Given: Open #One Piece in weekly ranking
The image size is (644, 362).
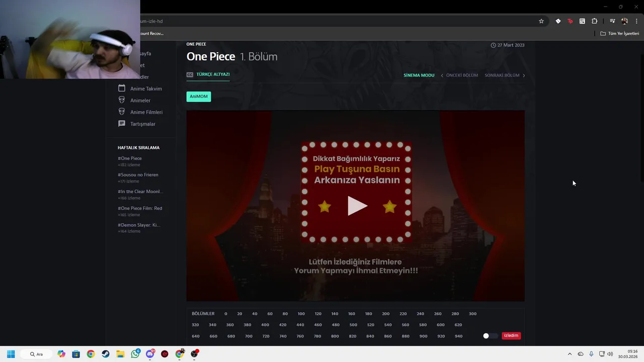Looking at the screenshot, I should coord(130,158).
